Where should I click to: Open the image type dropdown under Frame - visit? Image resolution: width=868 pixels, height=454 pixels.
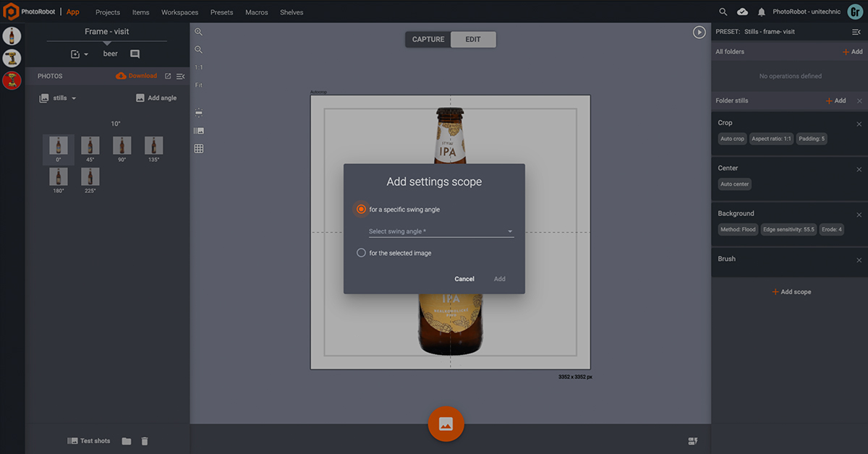click(x=78, y=53)
